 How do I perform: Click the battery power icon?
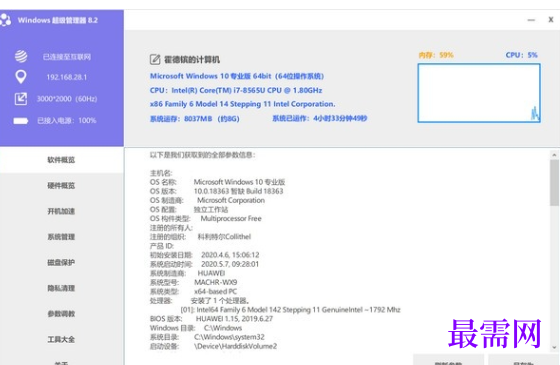(21, 121)
